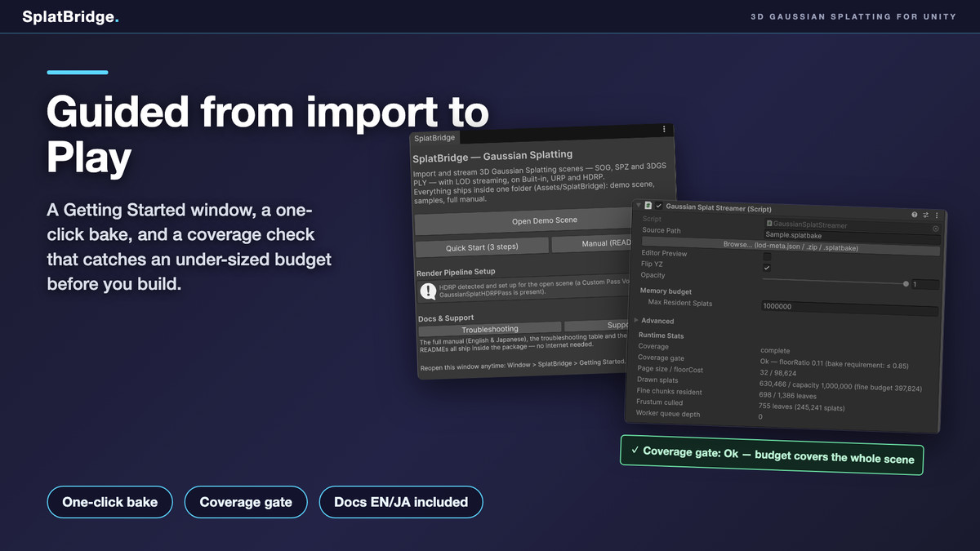Image resolution: width=980 pixels, height=551 pixels.
Task: Click the Open Demo Scene button
Action: pos(523,220)
